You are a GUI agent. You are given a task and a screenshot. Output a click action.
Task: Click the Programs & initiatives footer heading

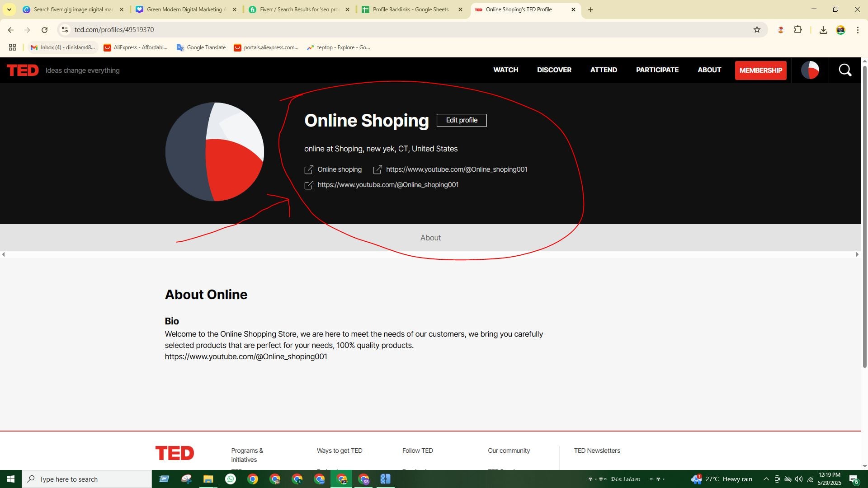click(247, 455)
